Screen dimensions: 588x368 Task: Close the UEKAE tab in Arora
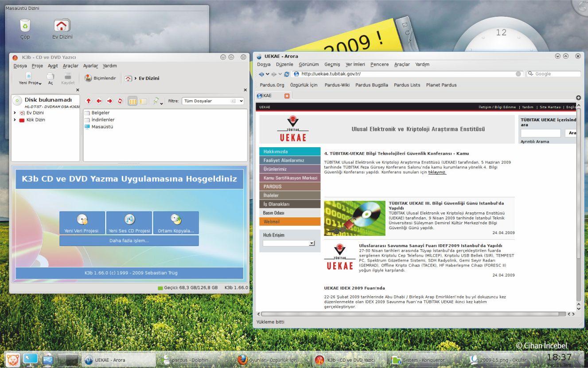286,96
